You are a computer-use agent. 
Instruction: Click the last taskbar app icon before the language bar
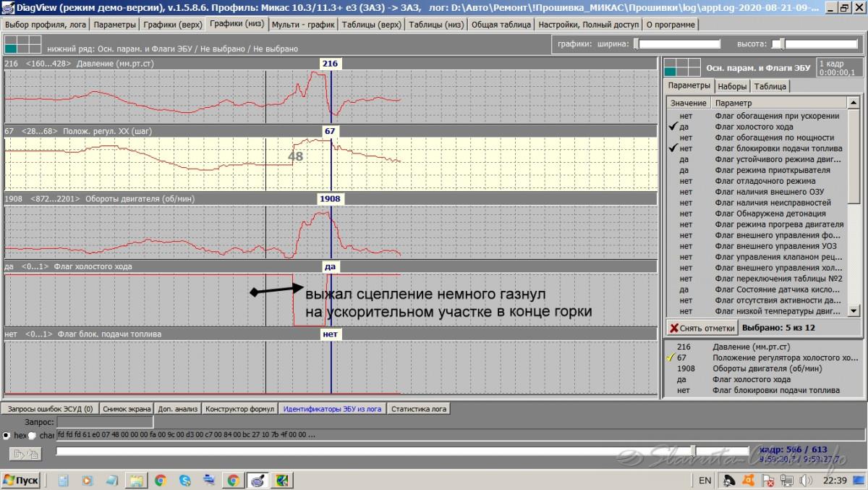[281, 480]
